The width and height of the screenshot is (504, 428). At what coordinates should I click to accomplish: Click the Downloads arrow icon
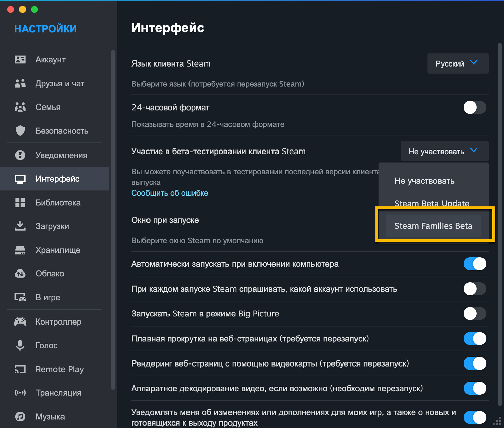(20, 226)
